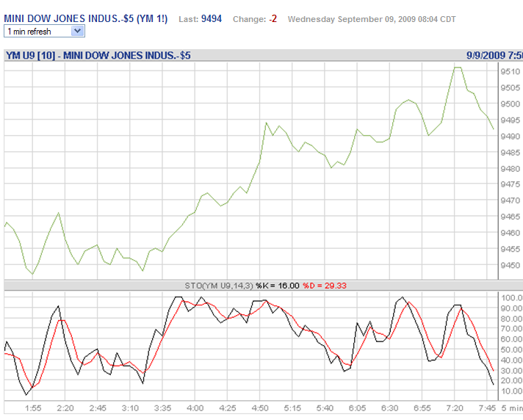Click the 9460 price axis label

pyautogui.click(x=511, y=233)
